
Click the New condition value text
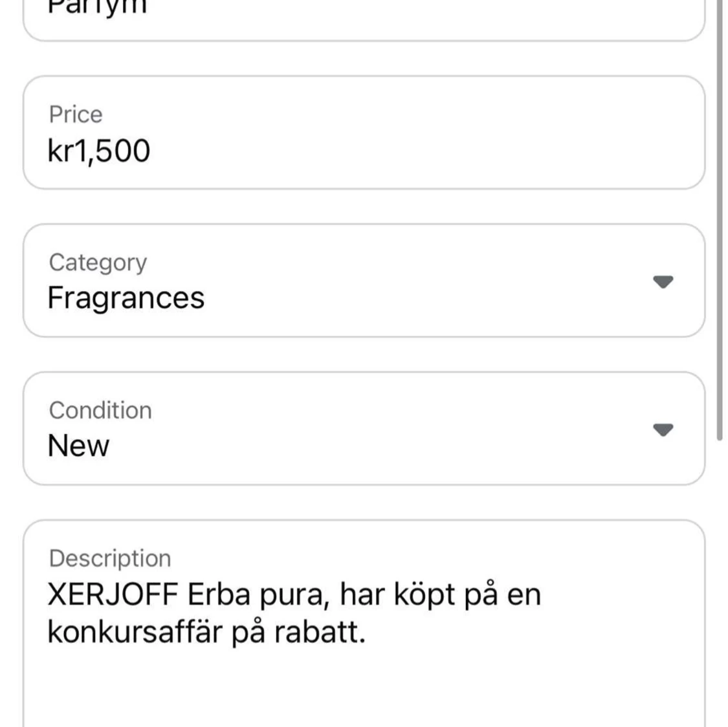78,446
